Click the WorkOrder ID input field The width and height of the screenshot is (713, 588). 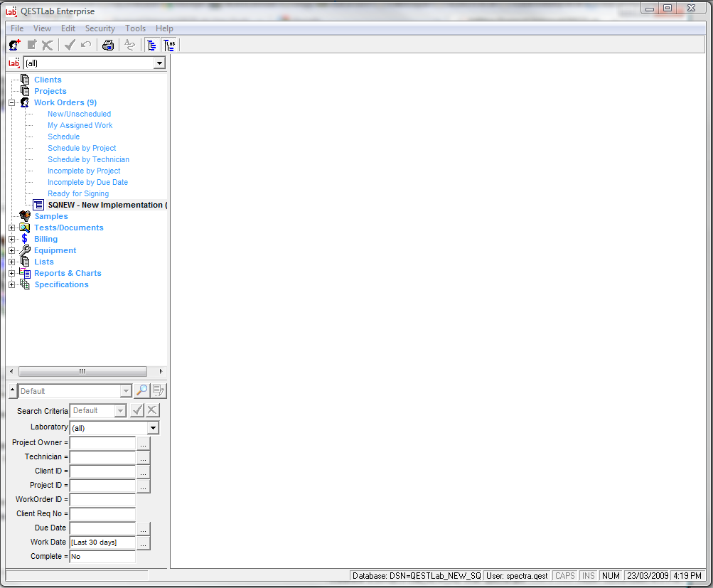pyautogui.click(x=102, y=500)
